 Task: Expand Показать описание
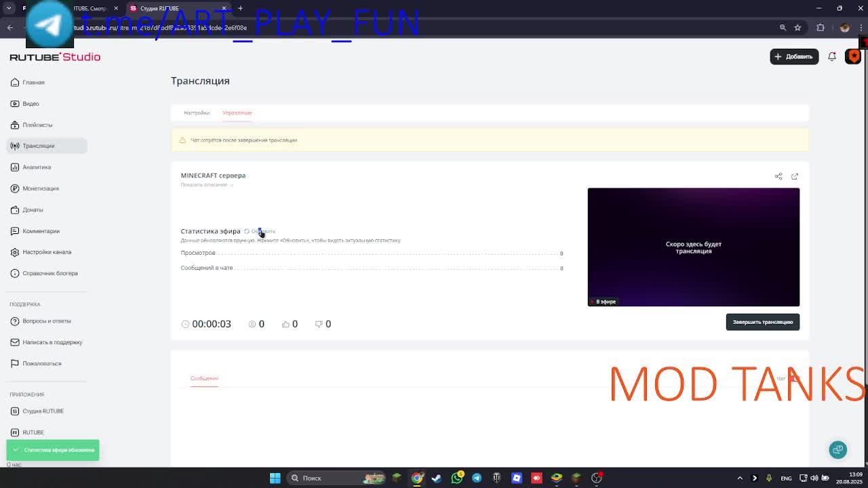click(207, 185)
